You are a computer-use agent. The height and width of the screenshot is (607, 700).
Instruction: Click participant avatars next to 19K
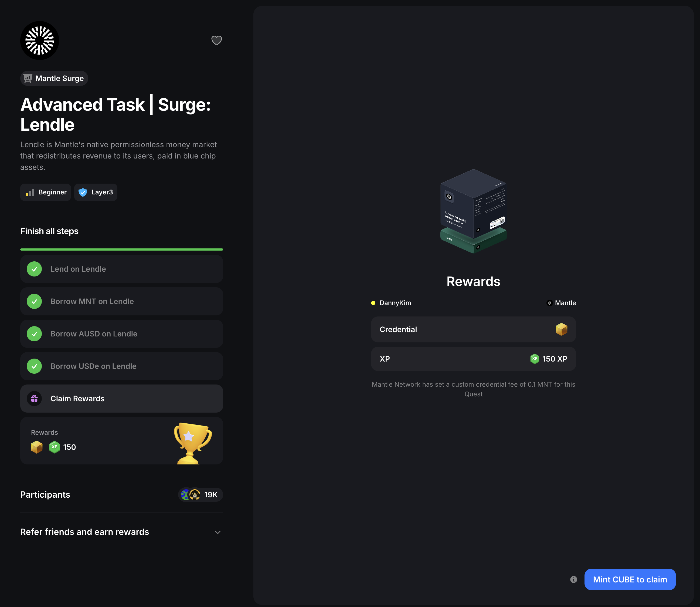[x=191, y=495]
